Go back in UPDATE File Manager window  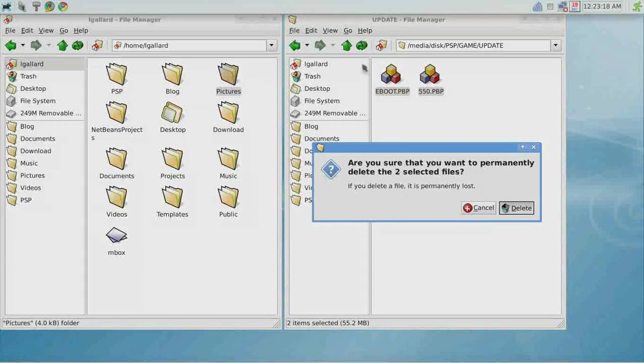(x=295, y=45)
